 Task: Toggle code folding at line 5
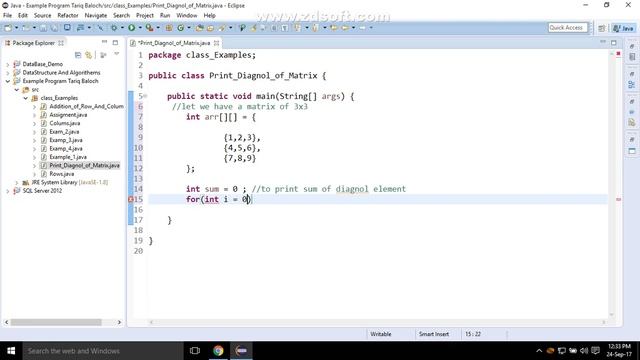145,96
